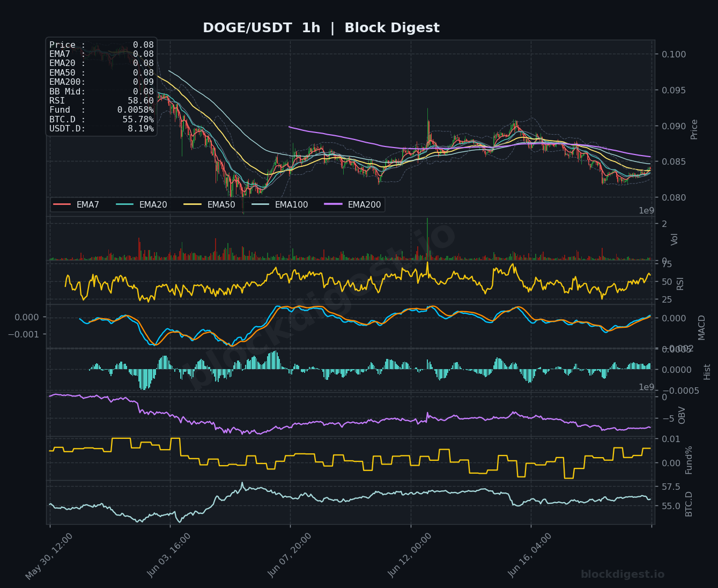
Task: Click the BTC.D 57.5 axis tick
Action: (x=671, y=487)
